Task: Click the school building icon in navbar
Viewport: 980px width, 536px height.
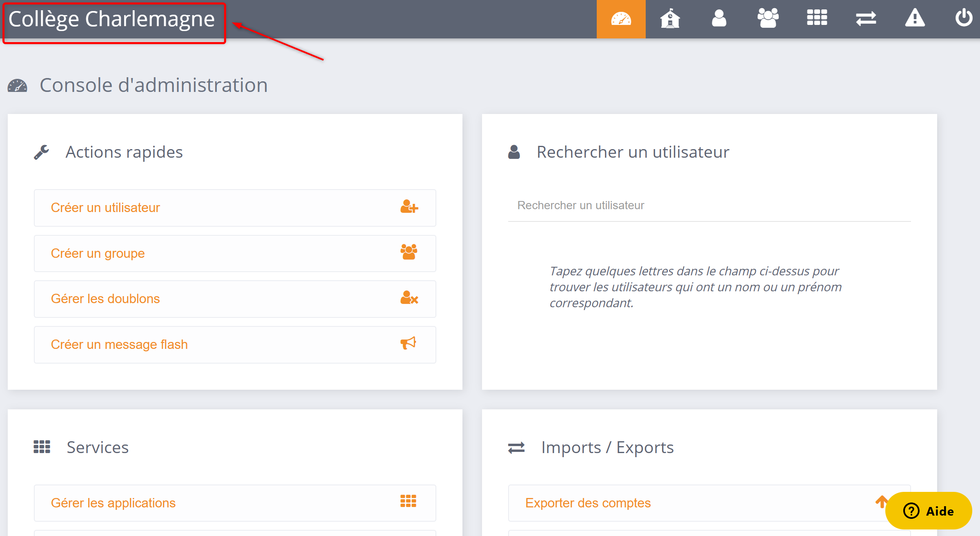Action: tap(670, 18)
